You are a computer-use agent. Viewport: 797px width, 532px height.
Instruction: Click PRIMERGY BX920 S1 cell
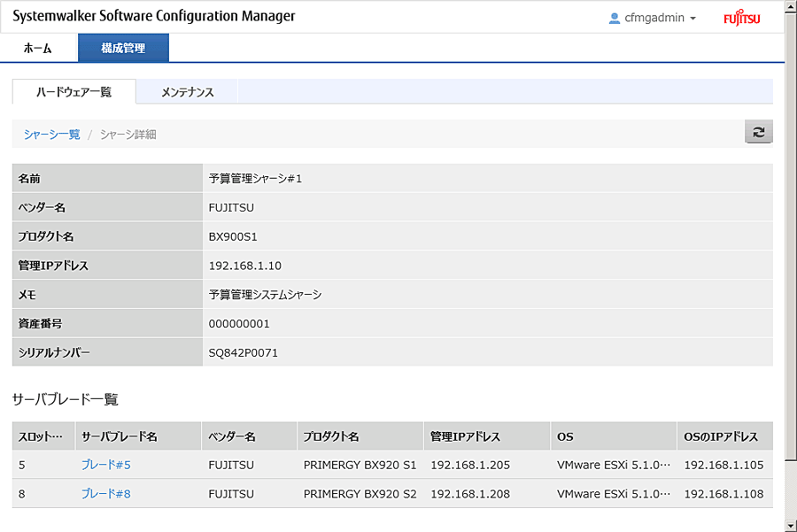pyautogui.click(x=360, y=465)
